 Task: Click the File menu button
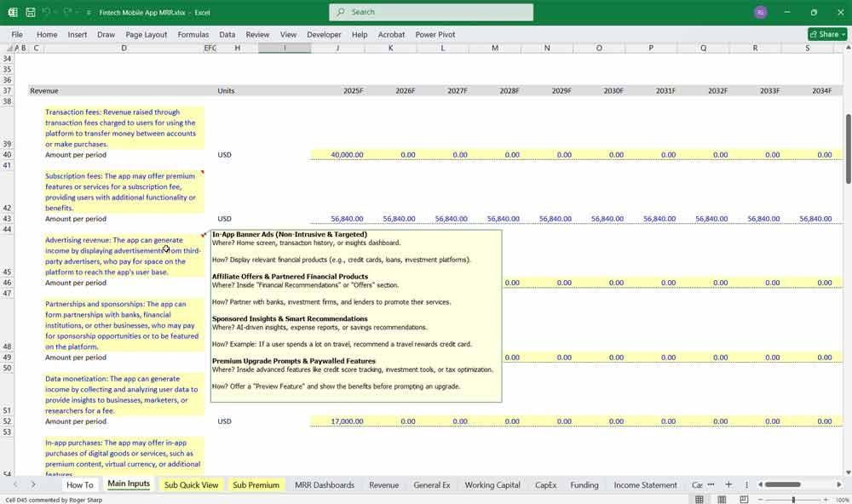[17, 35]
